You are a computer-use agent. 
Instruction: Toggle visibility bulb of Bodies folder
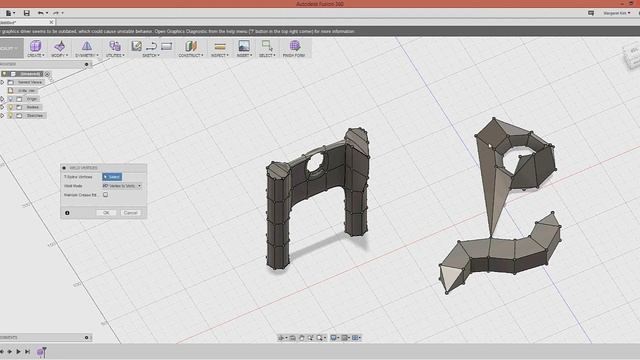(11, 107)
